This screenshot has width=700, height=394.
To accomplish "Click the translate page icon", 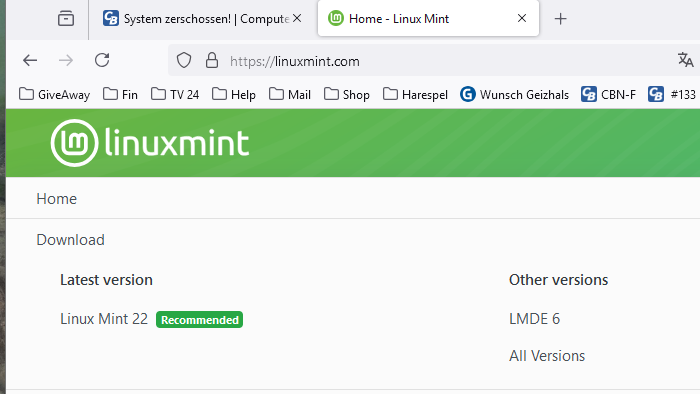I will click(x=685, y=60).
